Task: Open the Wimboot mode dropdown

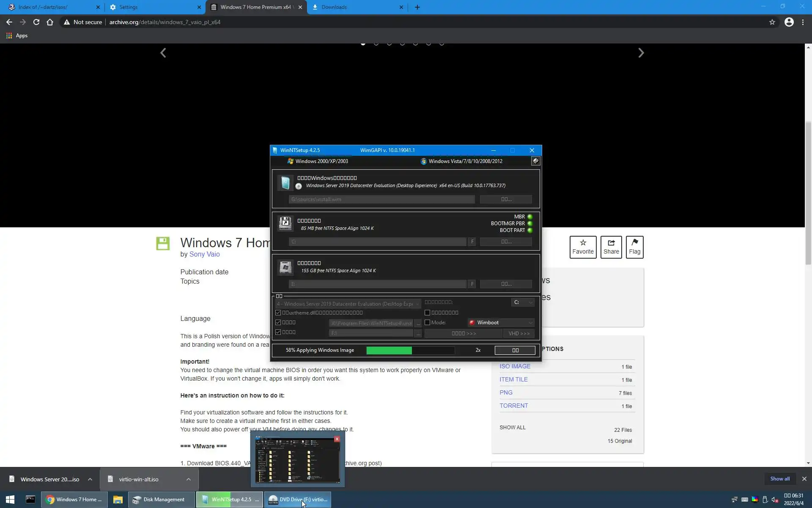Action: (x=501, y=323)
